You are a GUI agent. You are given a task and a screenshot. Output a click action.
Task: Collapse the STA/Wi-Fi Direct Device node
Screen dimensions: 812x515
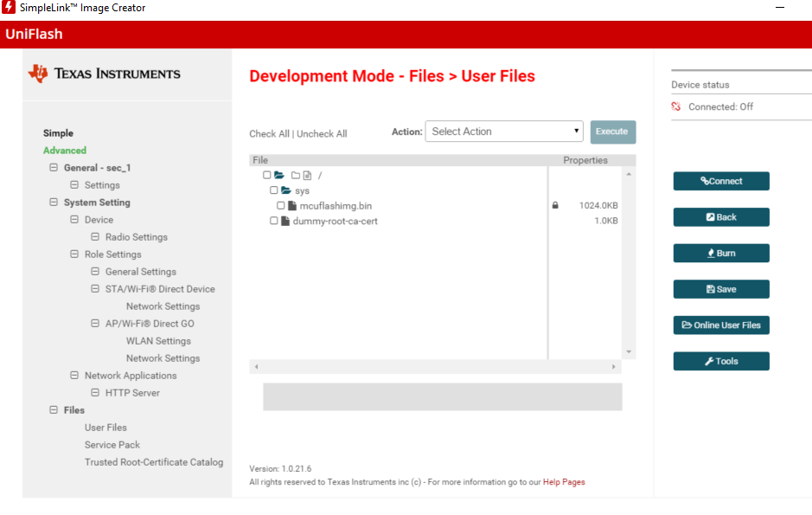coord(95,288)
